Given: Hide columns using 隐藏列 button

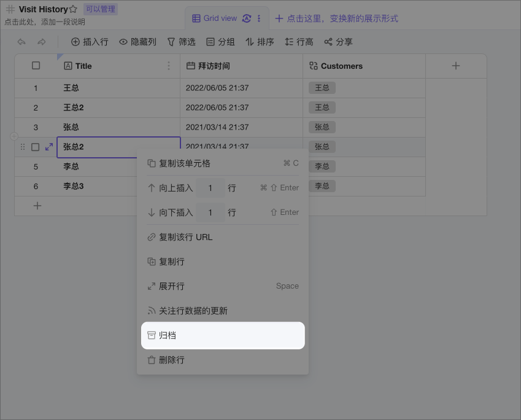Looking at the screenshot, I should [137, 42].
